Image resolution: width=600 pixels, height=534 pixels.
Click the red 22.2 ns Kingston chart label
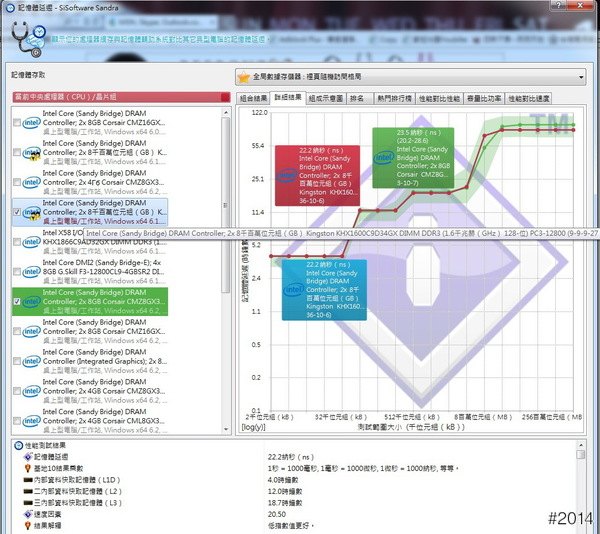click(318, 176)
